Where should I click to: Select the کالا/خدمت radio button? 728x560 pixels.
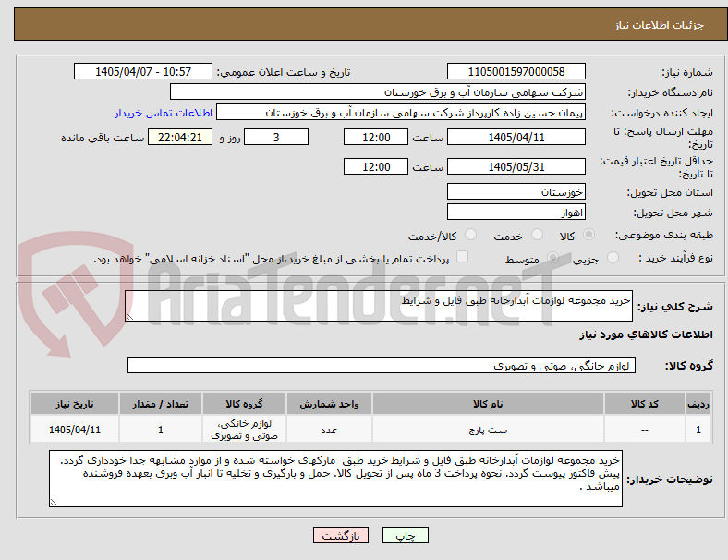tap(470, 235)
